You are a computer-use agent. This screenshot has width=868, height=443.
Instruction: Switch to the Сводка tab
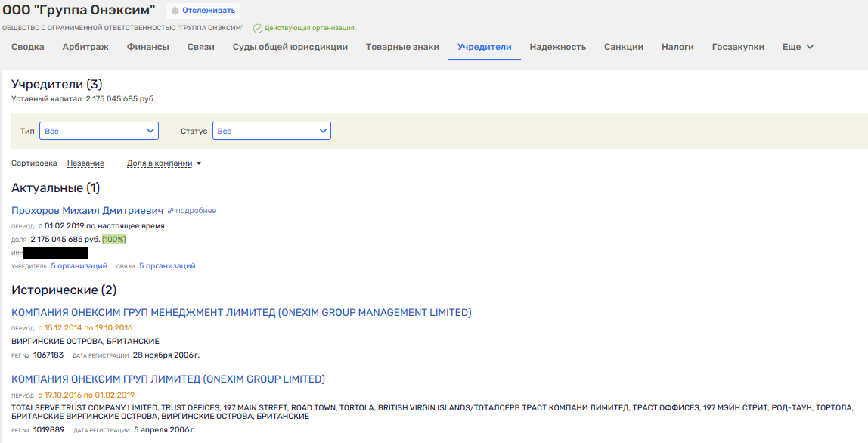point(28,47)
